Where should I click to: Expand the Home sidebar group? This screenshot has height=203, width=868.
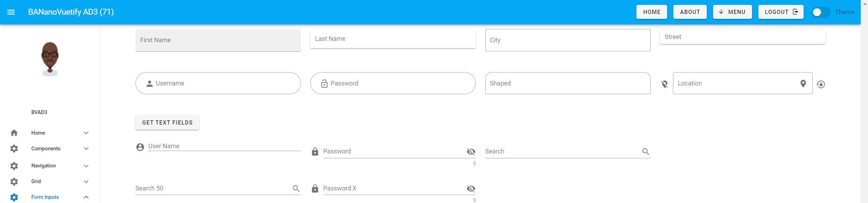[x=86, y=133]
